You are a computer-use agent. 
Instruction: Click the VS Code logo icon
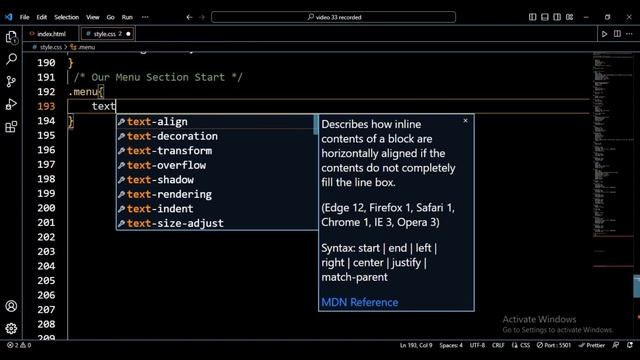9,17
